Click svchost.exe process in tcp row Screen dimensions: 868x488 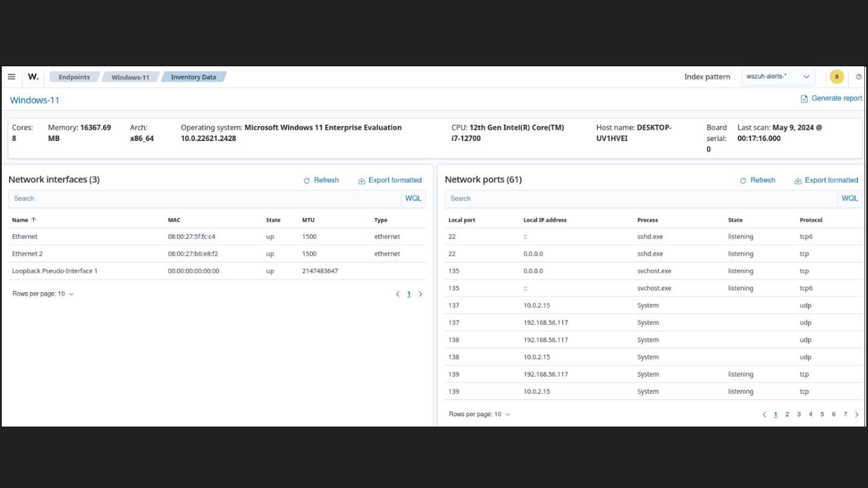pyautogui.click(x=654, y=271)
